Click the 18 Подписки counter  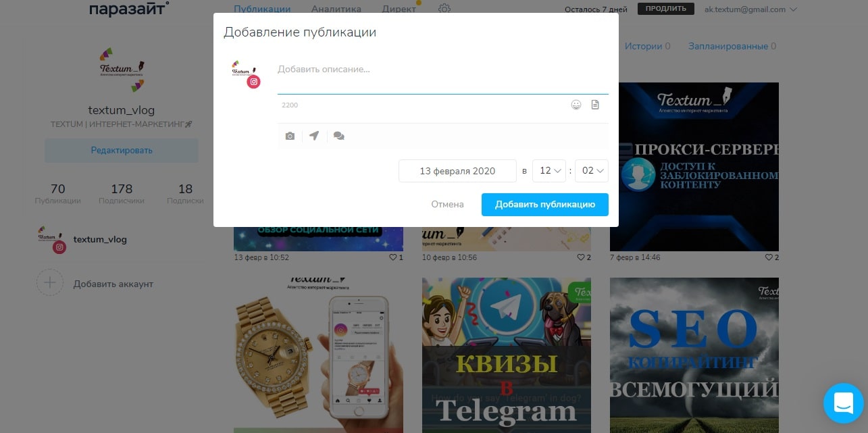coord(185,193)
